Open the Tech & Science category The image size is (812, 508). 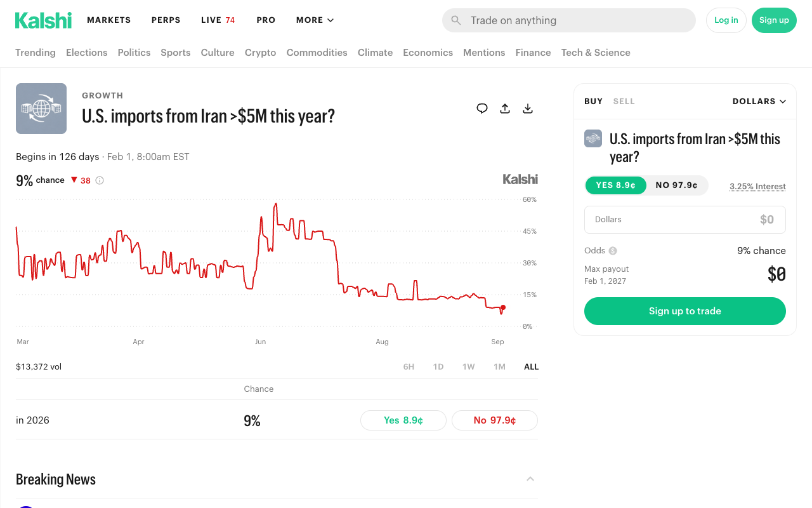pyautogui.click(x=596, y=53)
